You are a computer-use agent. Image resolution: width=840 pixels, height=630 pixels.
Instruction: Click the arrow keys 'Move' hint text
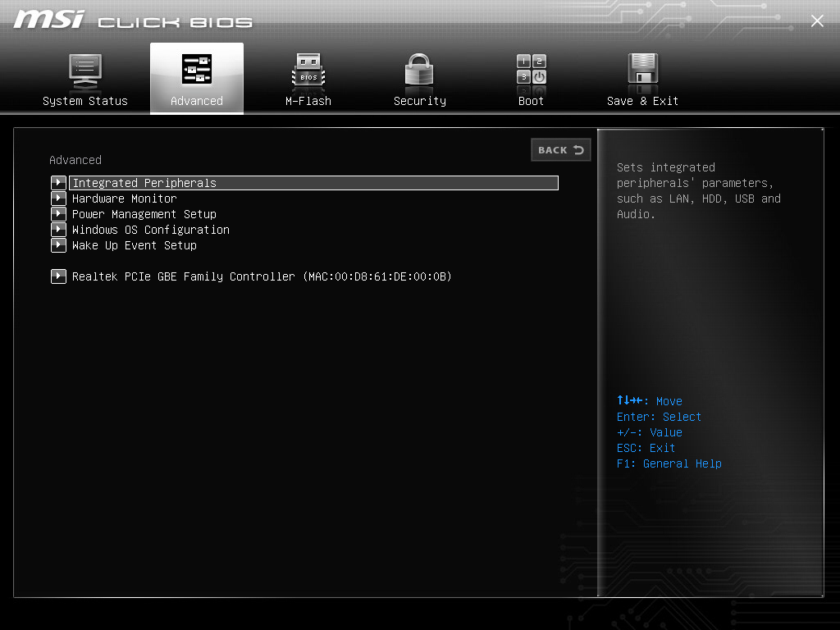click(x=650, y=400)
